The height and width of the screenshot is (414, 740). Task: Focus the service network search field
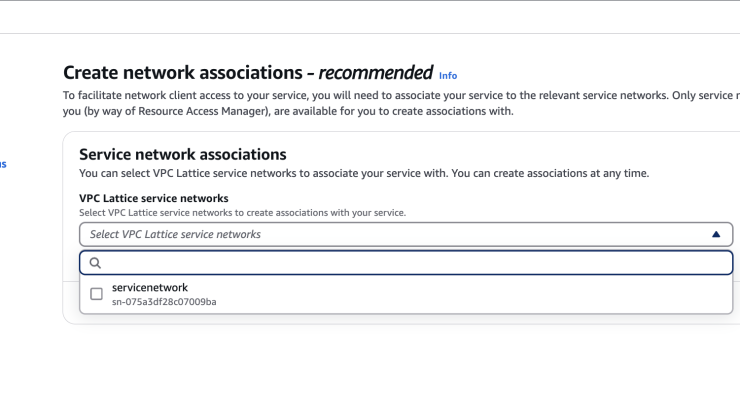coord(406,263)
